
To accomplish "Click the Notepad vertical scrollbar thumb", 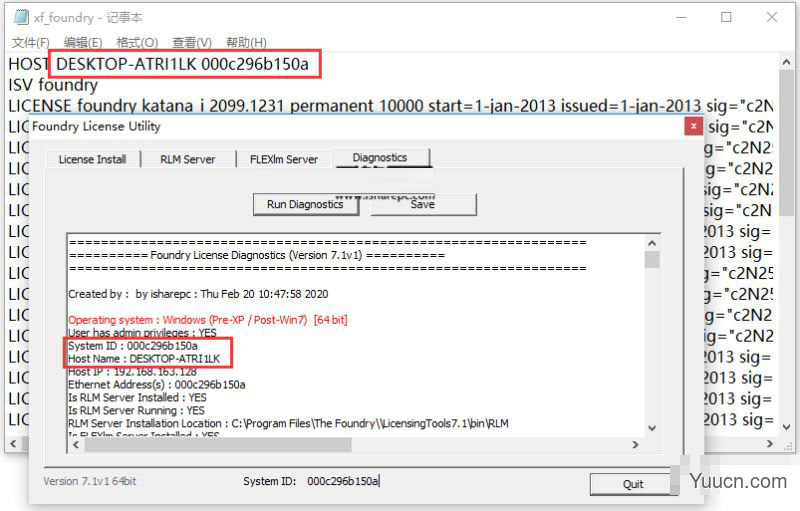I will (x=786, y=143).
